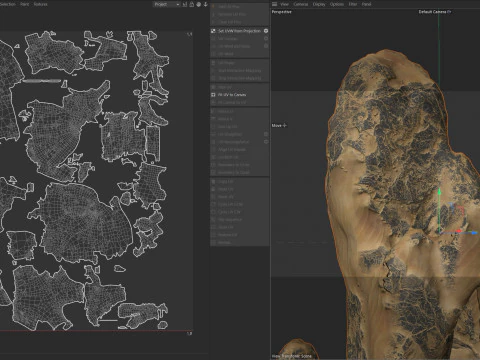
Task: Click the Add UV Pins icon
Action: tap(213, 6)
